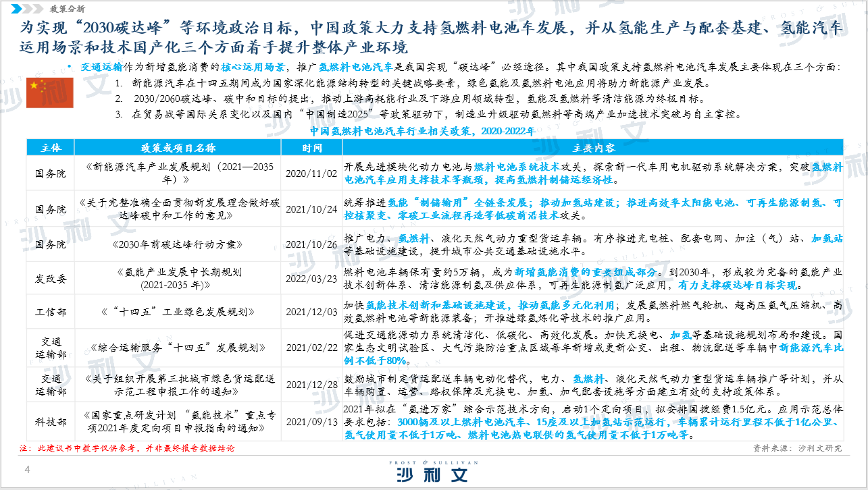The image size is (868, 490).
Task: Click the slide page number 4
Action: [x=28, y=469]
